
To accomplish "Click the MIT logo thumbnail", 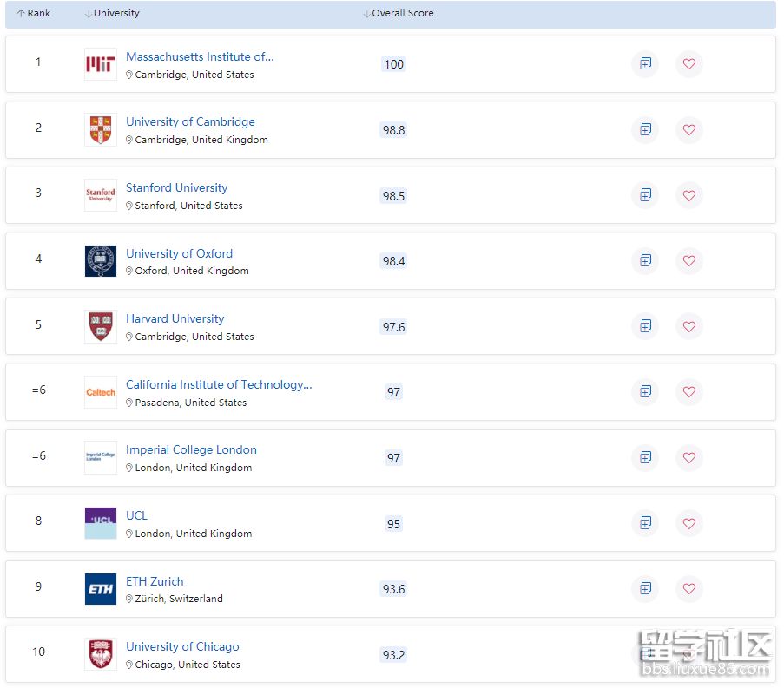I will pyautogui.click(x=101, y=65).
